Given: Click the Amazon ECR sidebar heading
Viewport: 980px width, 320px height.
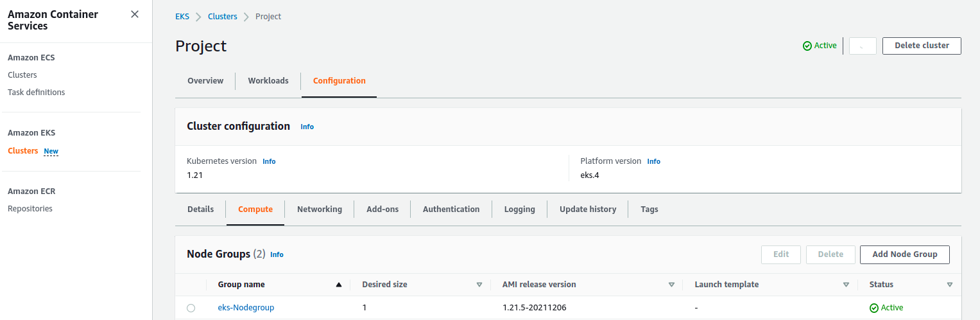Looking at the screenshot, I should [31, 191].
